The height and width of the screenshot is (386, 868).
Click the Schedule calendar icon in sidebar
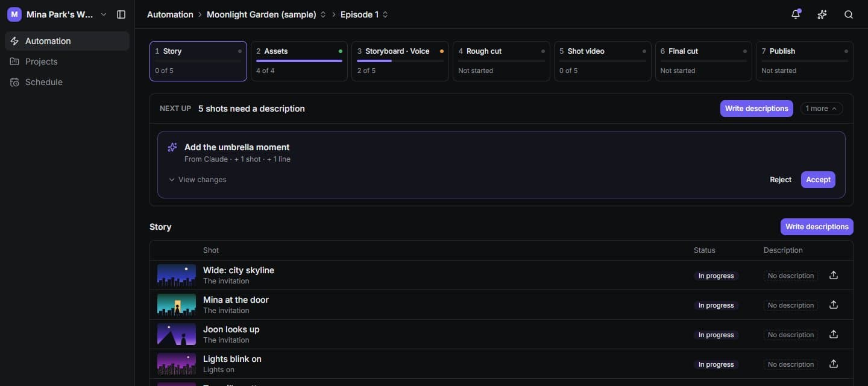[x=14, y=82]
